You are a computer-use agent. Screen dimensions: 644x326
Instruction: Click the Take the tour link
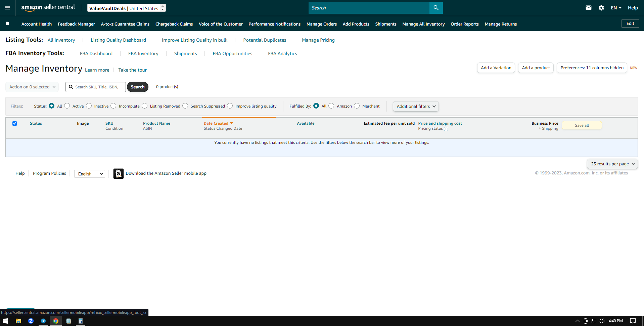pos(132,70)
